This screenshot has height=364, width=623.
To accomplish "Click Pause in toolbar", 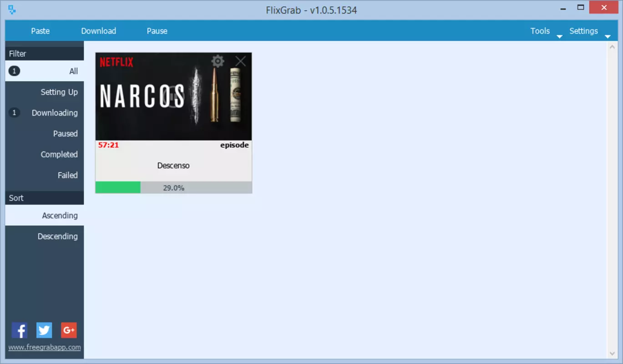I will 157,31.
